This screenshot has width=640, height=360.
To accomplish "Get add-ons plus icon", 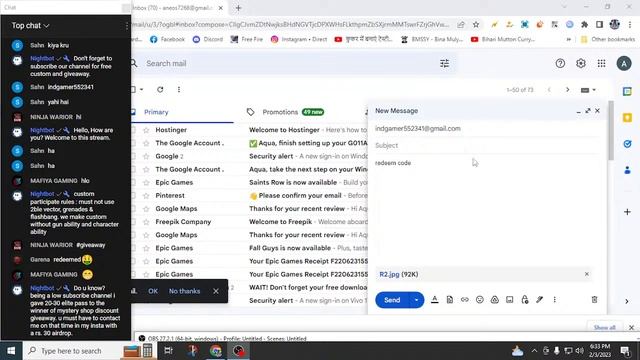I will point(627,212).
